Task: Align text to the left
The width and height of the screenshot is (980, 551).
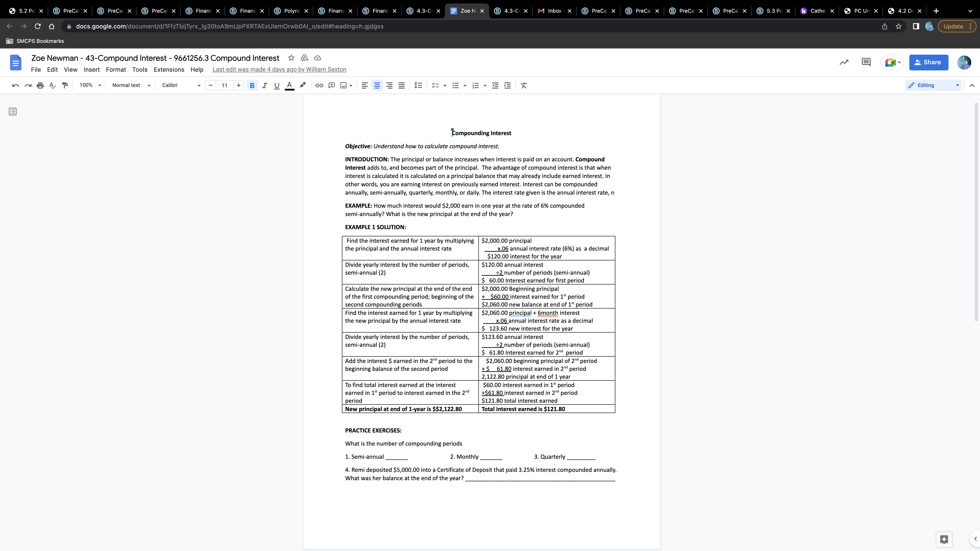Action: (365, 85)
